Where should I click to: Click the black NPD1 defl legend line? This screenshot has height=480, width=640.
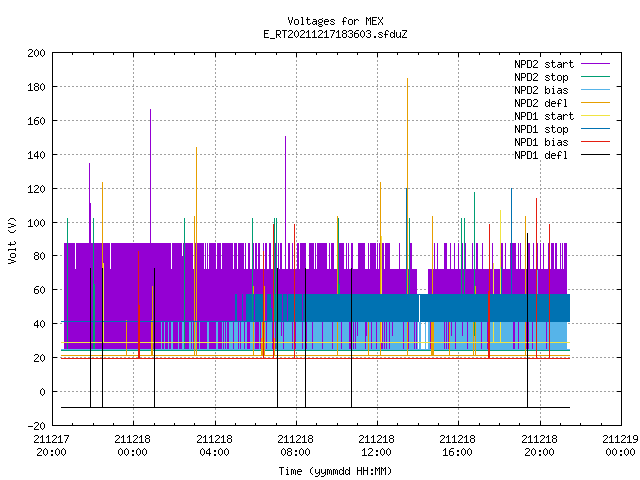pos(595,155)
